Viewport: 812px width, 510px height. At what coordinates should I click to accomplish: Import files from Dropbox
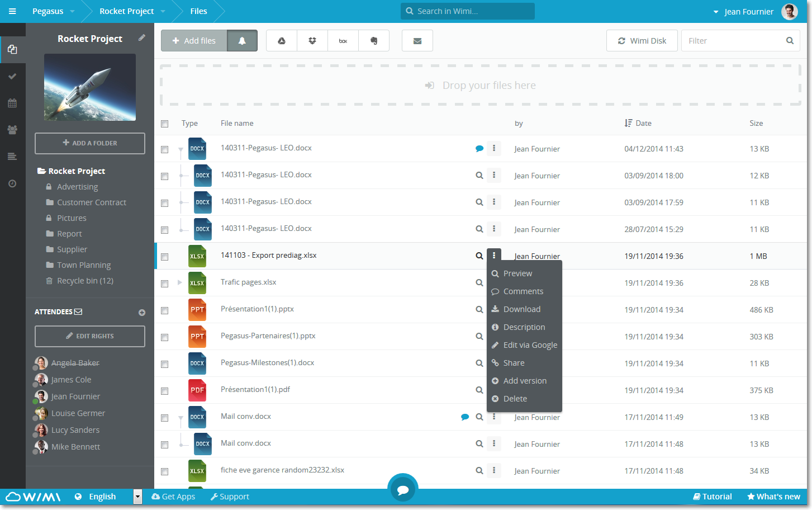[x=312, y=41]
